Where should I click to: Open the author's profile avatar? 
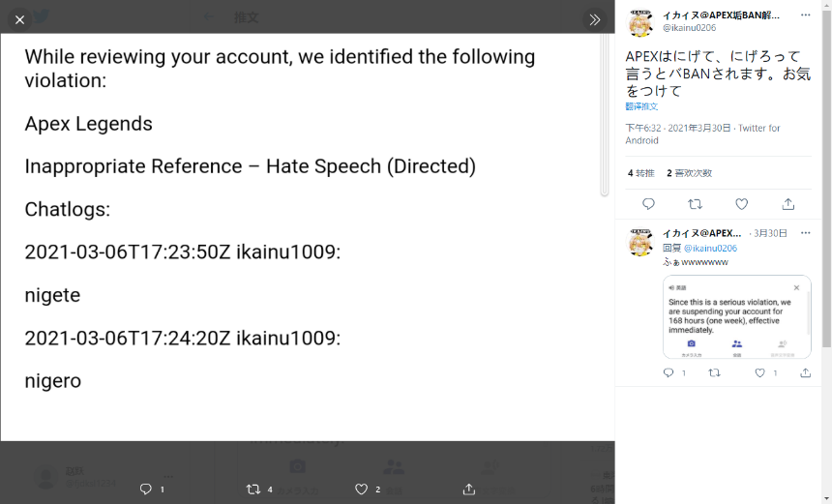(640, 24)
